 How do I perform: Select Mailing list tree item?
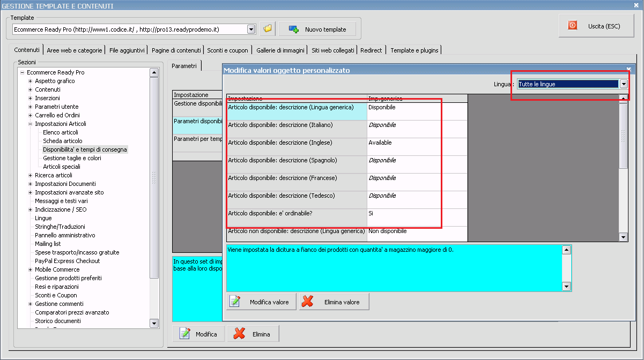(x=48, y=244)
